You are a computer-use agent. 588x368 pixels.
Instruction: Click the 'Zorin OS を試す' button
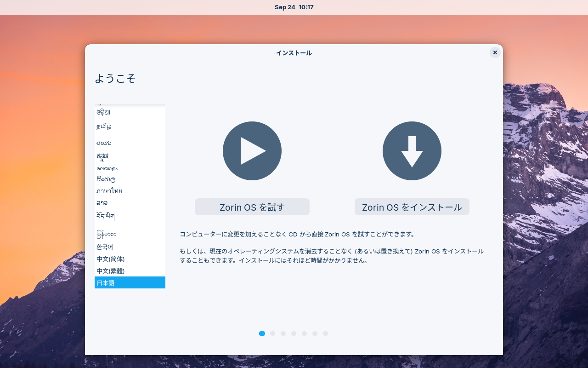252,207
